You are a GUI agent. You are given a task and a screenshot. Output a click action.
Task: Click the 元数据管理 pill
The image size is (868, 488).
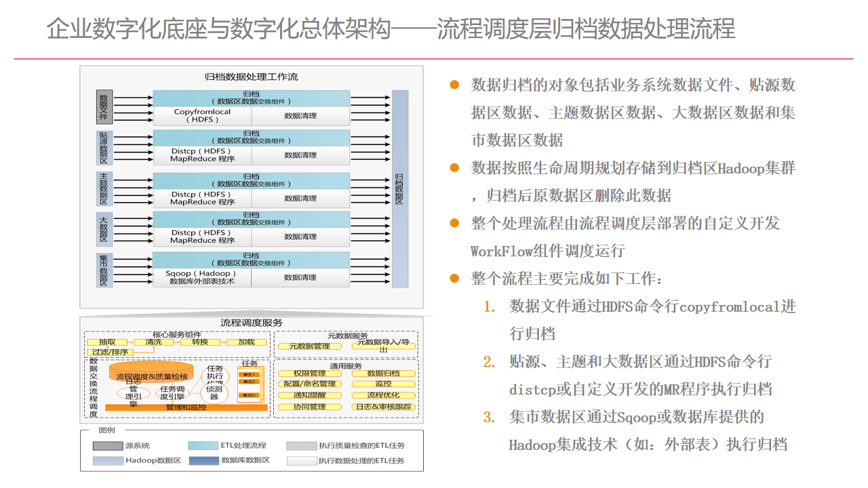pos(310,346)
